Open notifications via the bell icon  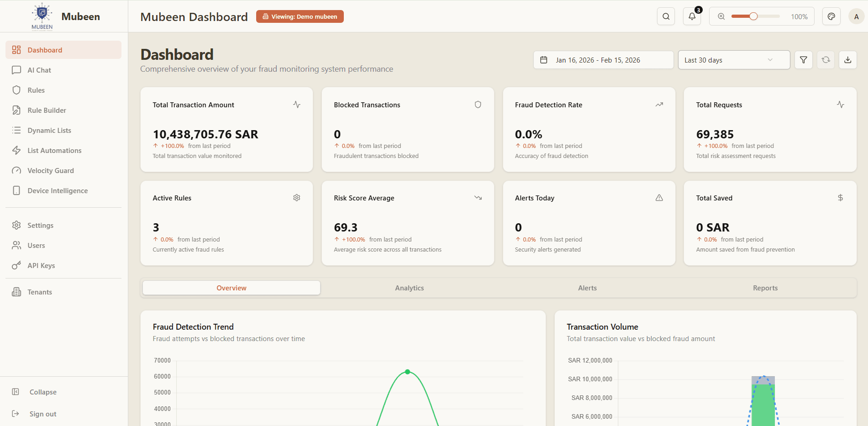click(x=691, y=16)
